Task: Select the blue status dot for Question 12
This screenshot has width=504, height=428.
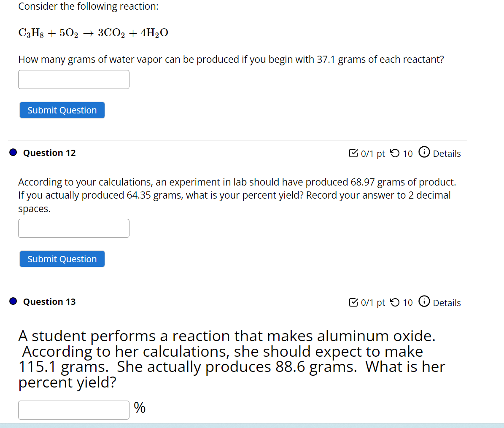Action: click(13, 152)
